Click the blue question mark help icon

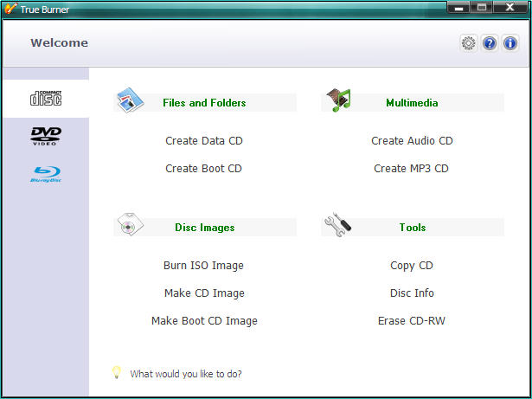tap(489, 43)
